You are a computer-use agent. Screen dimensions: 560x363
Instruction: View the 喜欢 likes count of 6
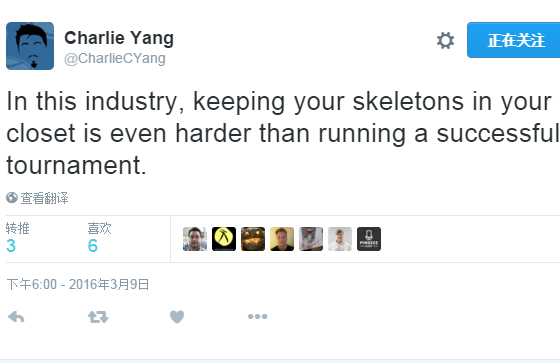[100, 238]
